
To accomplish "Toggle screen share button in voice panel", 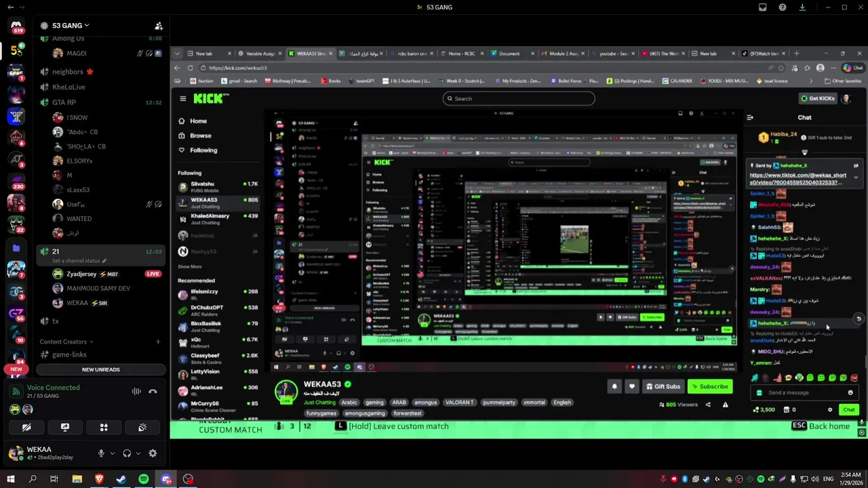I will pyautogui.click(x=65, y=428).
